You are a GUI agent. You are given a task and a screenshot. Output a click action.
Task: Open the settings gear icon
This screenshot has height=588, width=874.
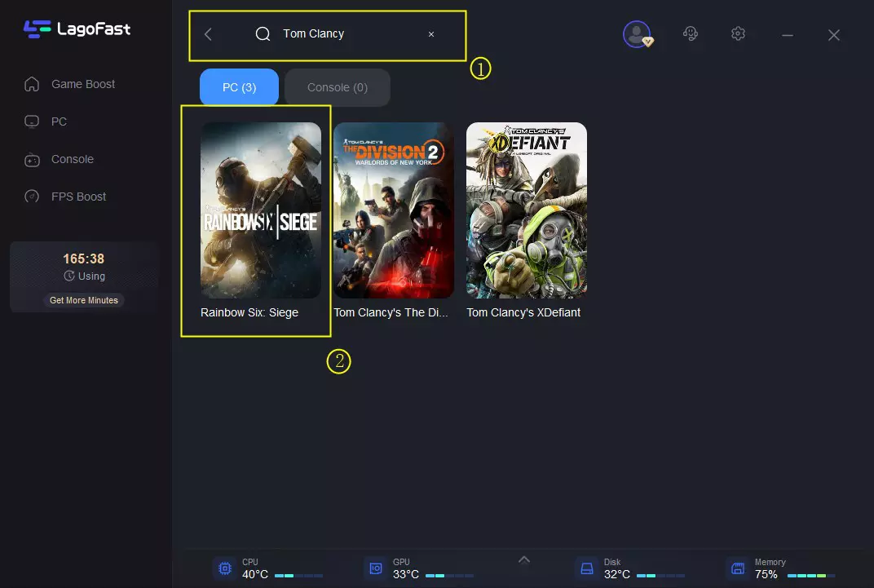tap(738, 34)
